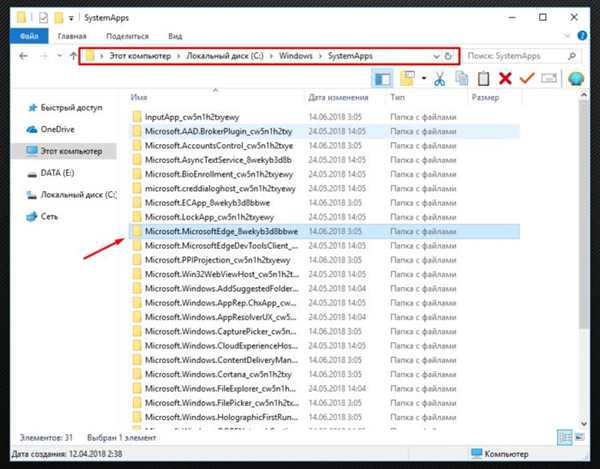The width and height of the screenshot is (600, 469).
Task: Click the Paste clipboard icon
Action: pos(483,78)
